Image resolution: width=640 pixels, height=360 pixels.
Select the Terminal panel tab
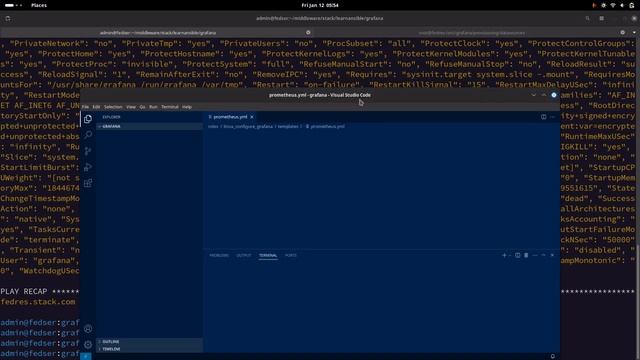point(268,256)
